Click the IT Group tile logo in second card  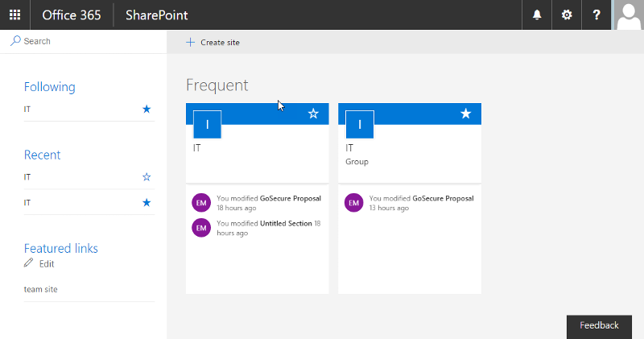(360, 124)
